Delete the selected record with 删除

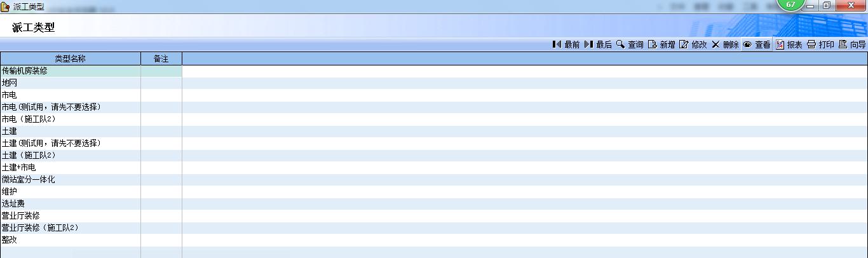[x=725, y=44]
